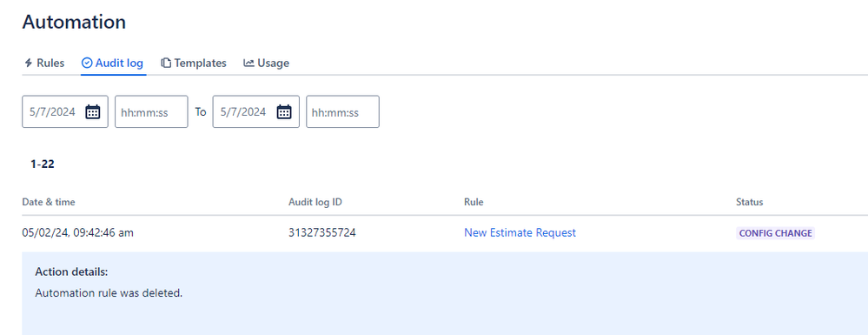Image resolution: width=868 pixels, height=335 pixels.
Task: Select the Audit log tab
Action: pyautogui.click(x=113, y=63)
